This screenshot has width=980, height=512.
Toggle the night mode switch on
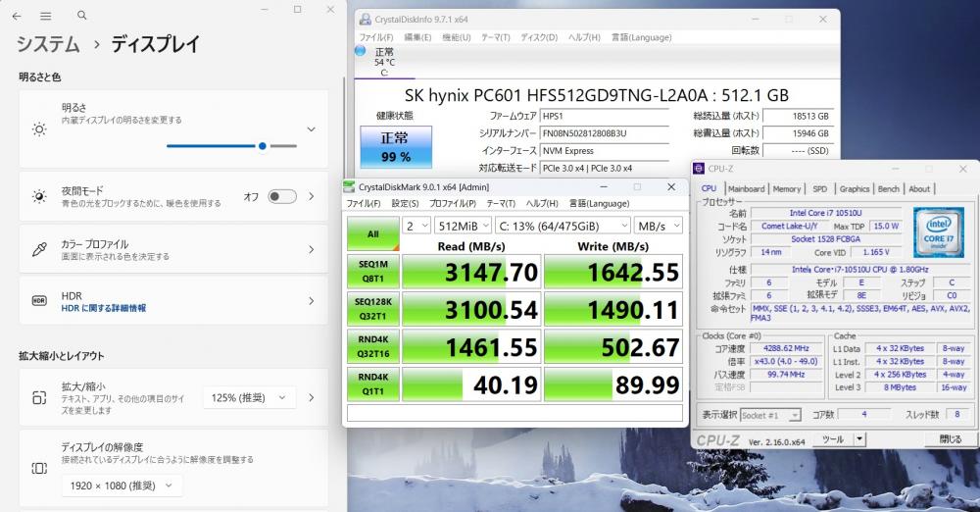coord(281,196)
